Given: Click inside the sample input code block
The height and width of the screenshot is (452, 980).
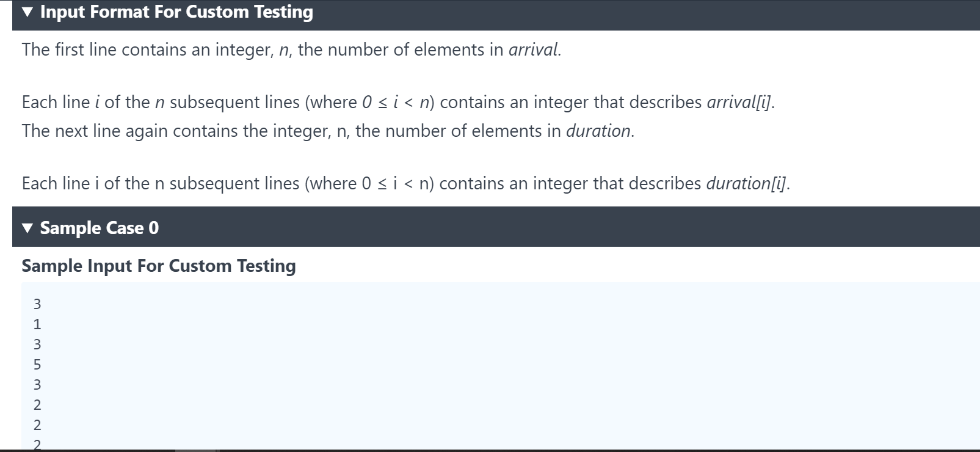Looking at the screenshot, I should [501, 365].
